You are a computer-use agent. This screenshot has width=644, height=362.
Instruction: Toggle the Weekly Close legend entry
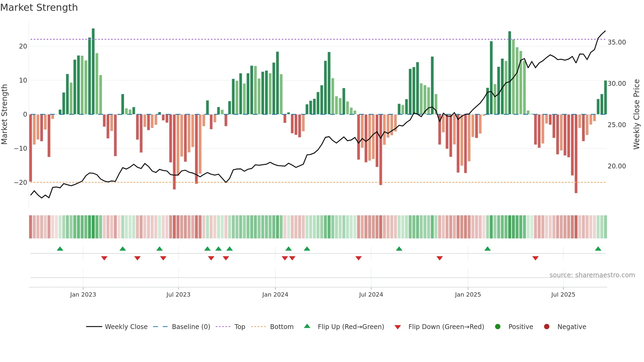117,327
